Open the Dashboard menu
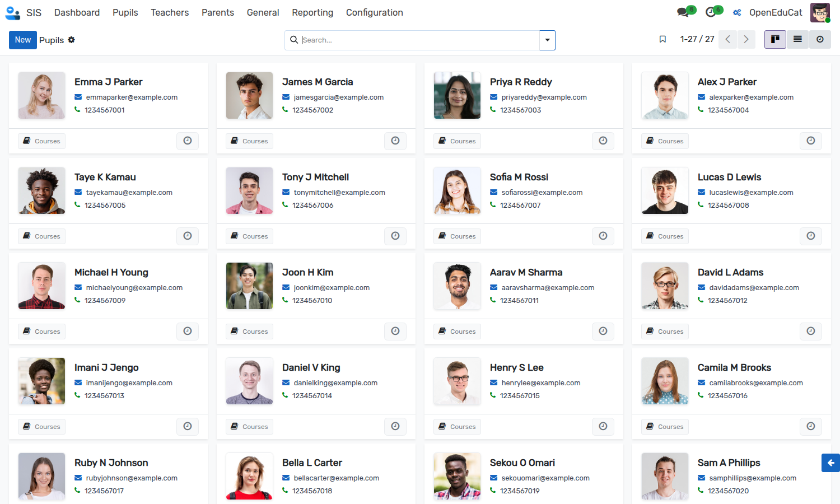 click(x=77, y=12)
